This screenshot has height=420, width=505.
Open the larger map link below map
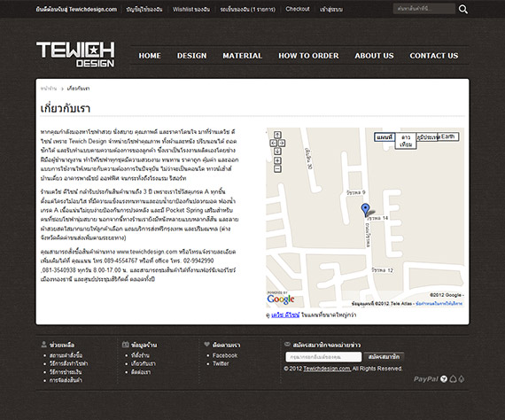pyautogui.click(x=285, y=315)
